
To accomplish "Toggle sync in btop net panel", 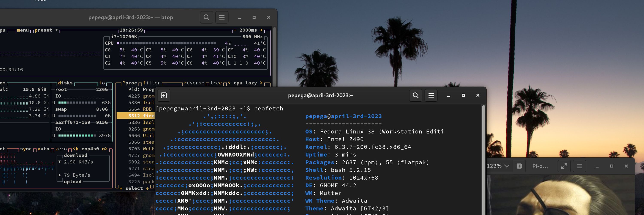I will coord(26,149).
